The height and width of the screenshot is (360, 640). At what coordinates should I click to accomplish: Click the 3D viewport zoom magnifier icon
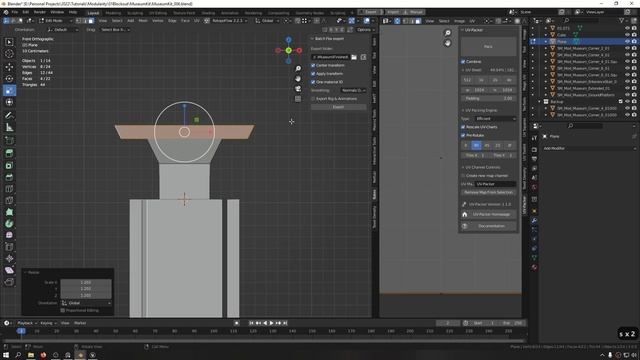[x=298, y=69]
